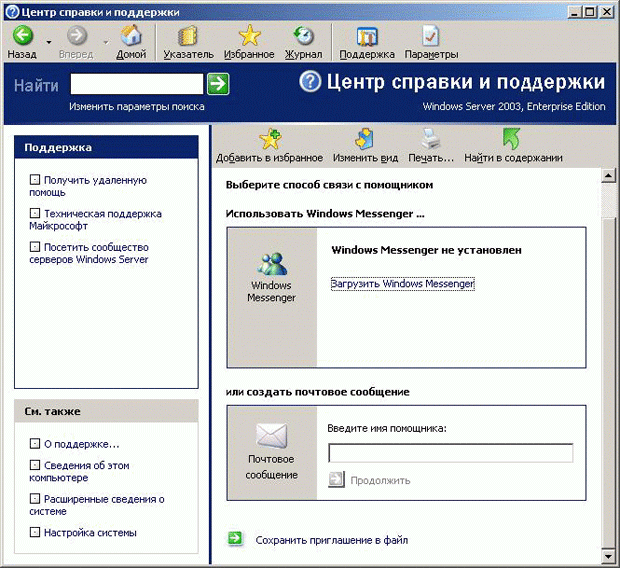Click the Windows Messenger people icon

[x=272, y=264]
